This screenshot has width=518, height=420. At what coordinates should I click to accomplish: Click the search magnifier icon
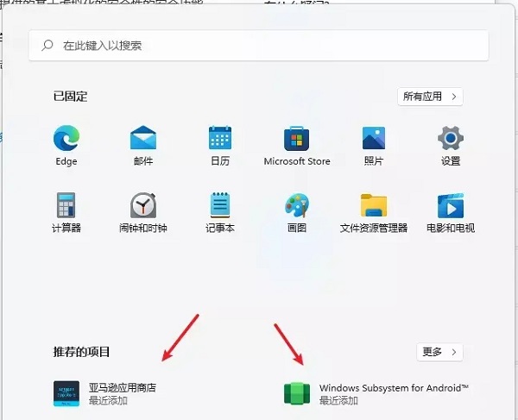pyautogui.click(x=47, y=45)
